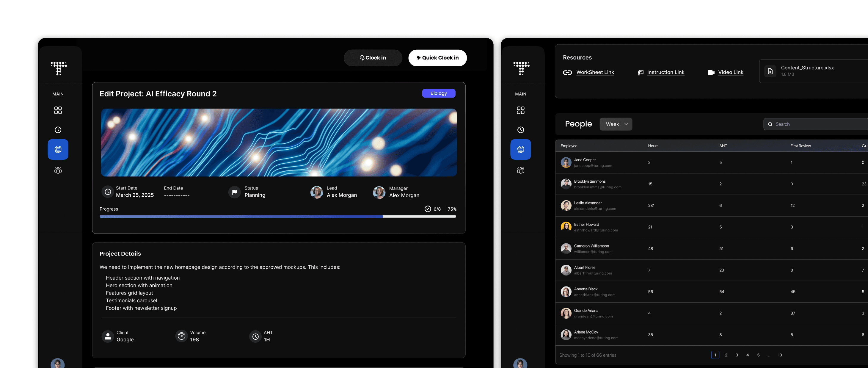Jump to page 10 in pagination
The image size is (868, 368).
[x=780, y=355]
